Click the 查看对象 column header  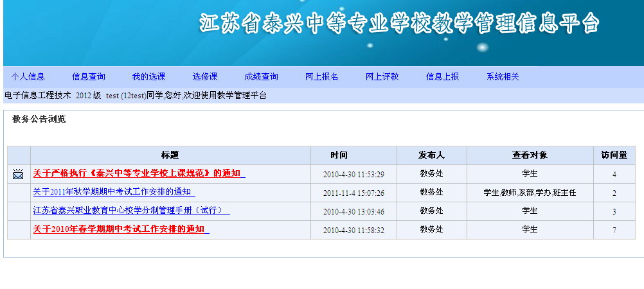[x=530, y=155]
